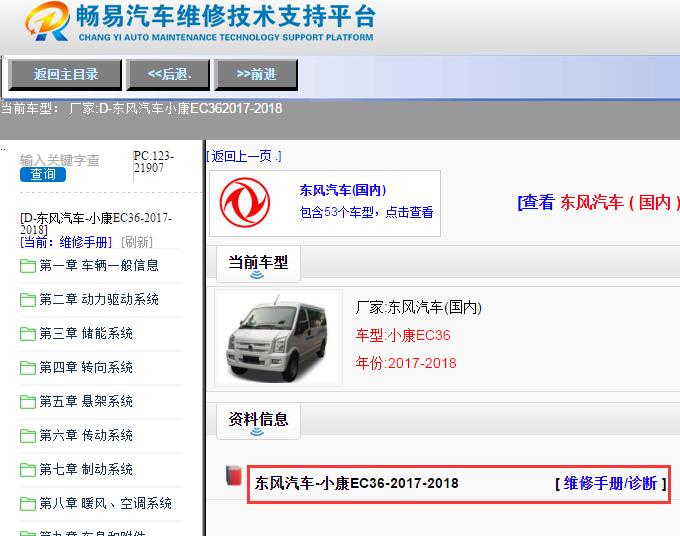The image size is (680, 536).
Task: Click the [D-东风汽车-小康EC36-2017-2018] sidebar title
Action: [x=96, y=223]
